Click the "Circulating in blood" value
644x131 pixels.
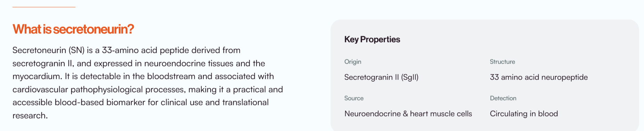[x=524, y=114]
